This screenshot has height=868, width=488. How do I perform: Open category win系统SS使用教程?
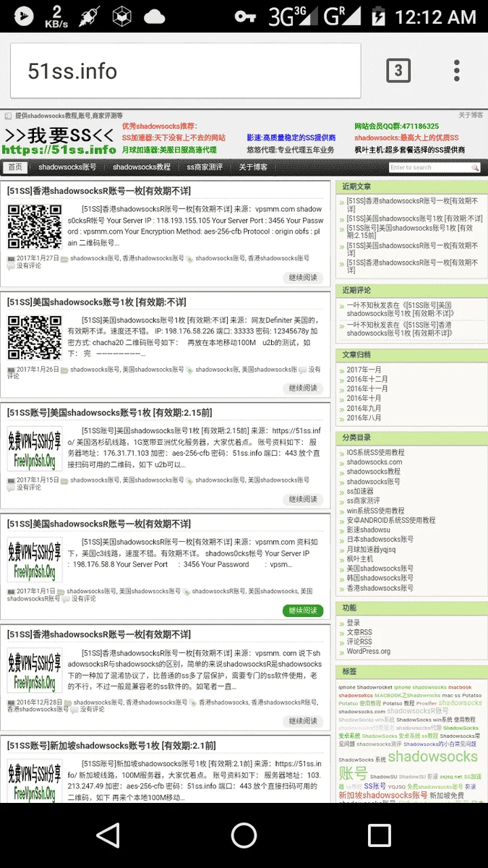(x=375, y=511)
